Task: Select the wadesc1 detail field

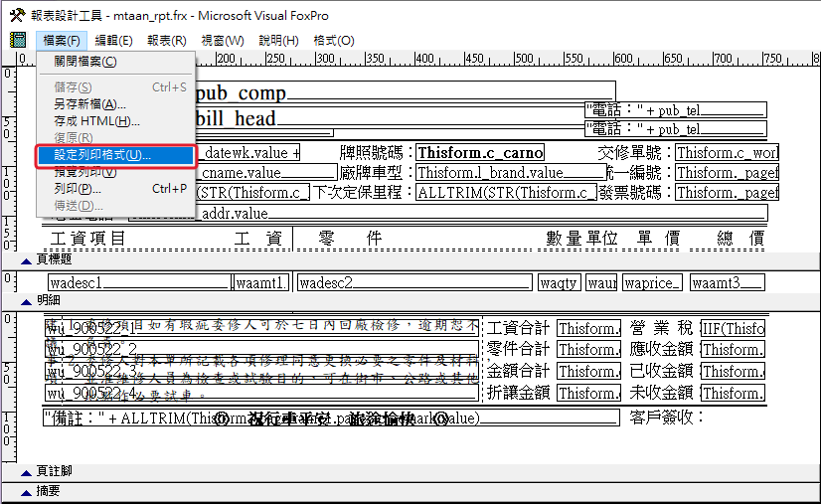Action: 139,283
